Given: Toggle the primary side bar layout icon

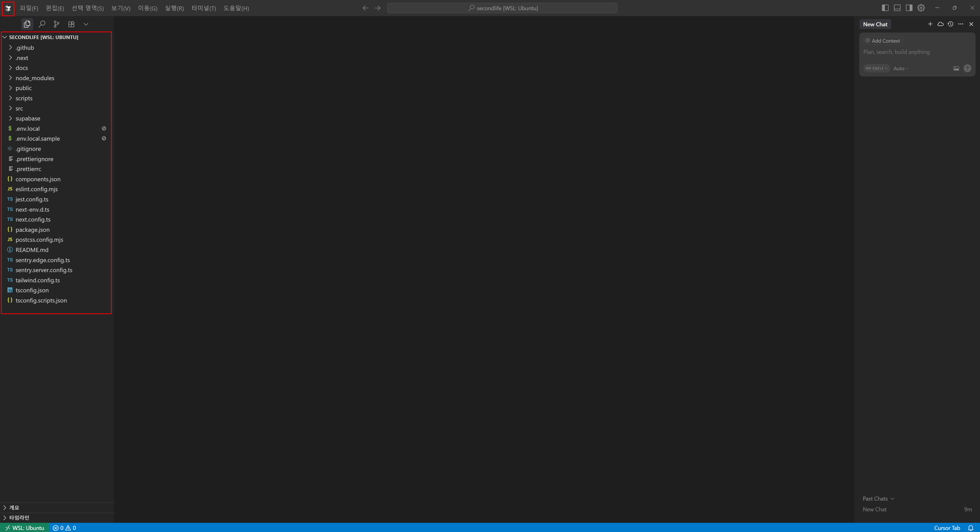Looking at the screenshot, I should 885,8.
